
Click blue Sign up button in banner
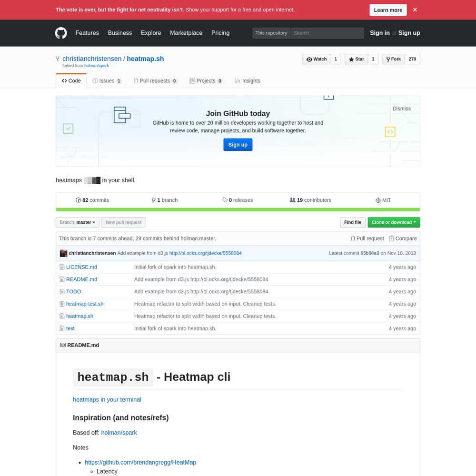[238, 145]
